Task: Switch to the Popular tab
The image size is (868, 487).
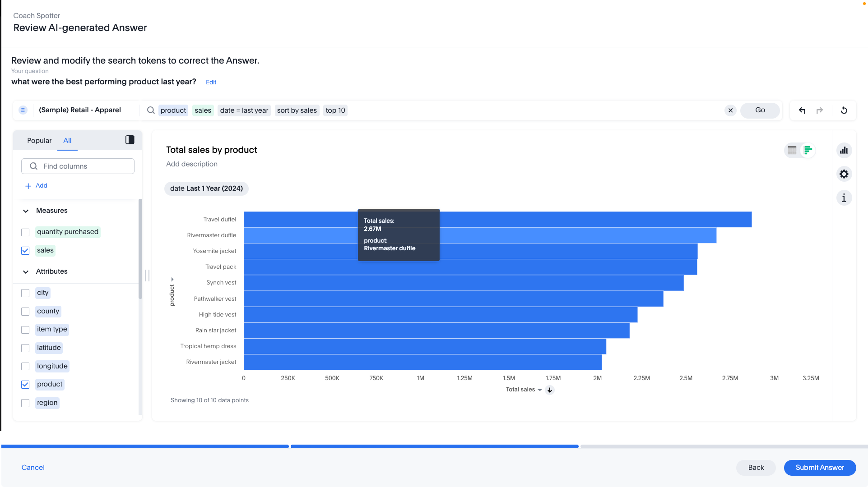Action: coord(39,141)
